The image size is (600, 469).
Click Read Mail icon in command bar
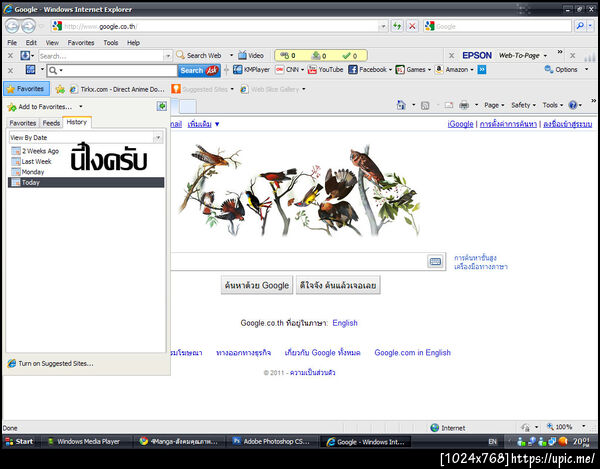pyautogui.click(x=448, y=105)
